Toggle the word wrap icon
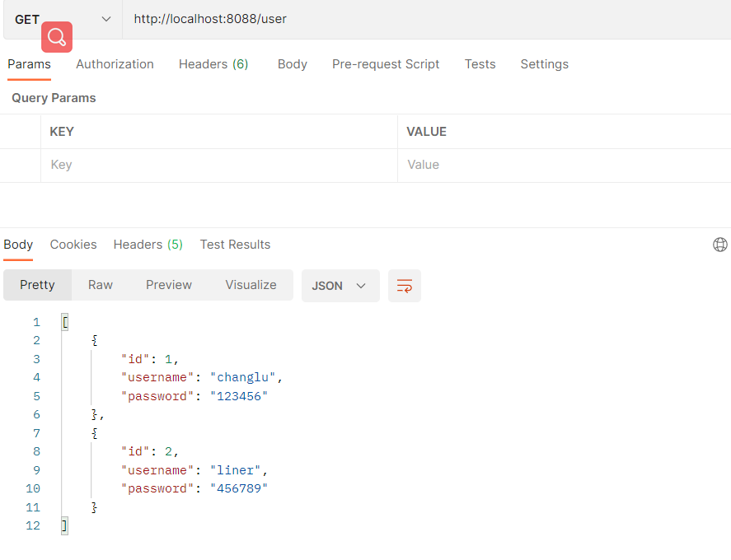Image resolution: width=731 pixels, height=560 pixels. [x=404, y=286]
